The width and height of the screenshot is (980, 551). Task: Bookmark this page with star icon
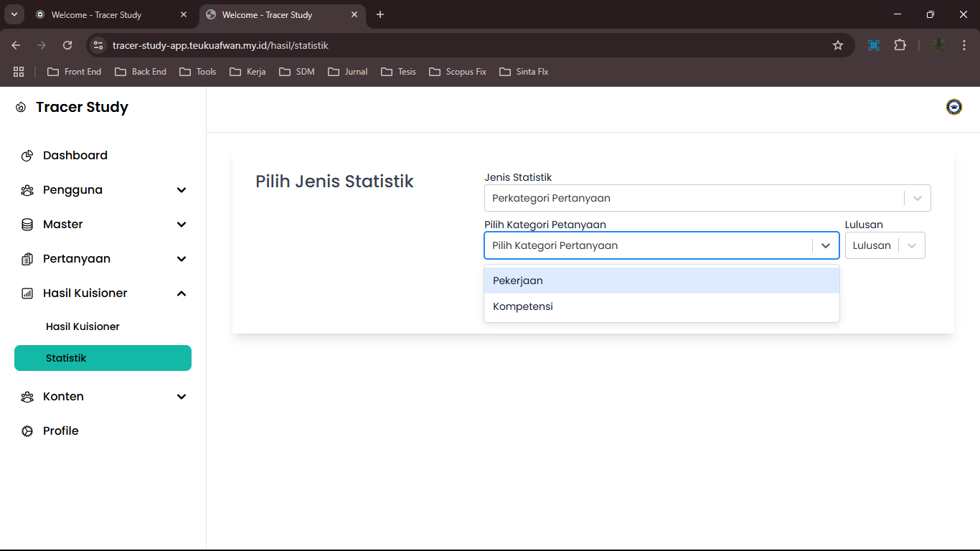pyautogui.click(x=837, y=45)
